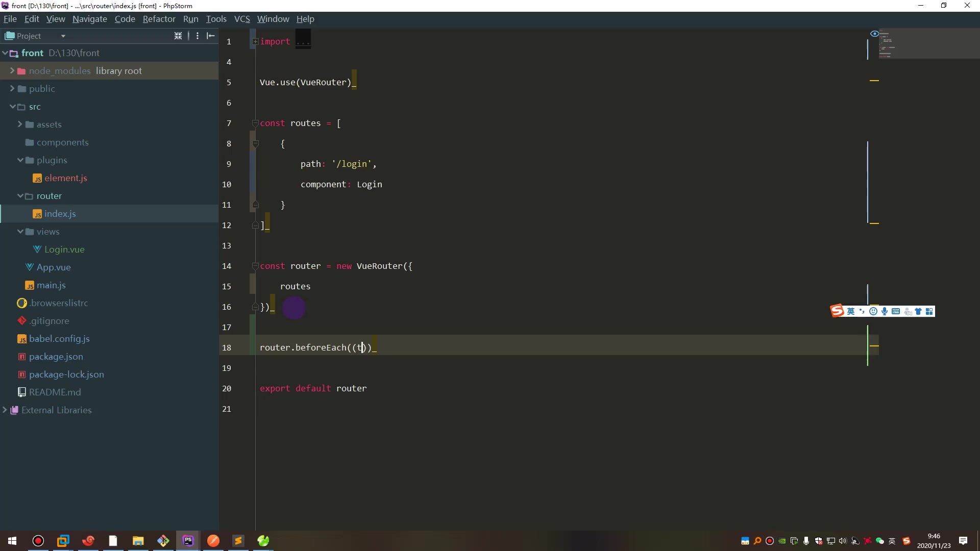Select the main.js file
Viewport: 980px width, 551px height.
pos(51,285)
